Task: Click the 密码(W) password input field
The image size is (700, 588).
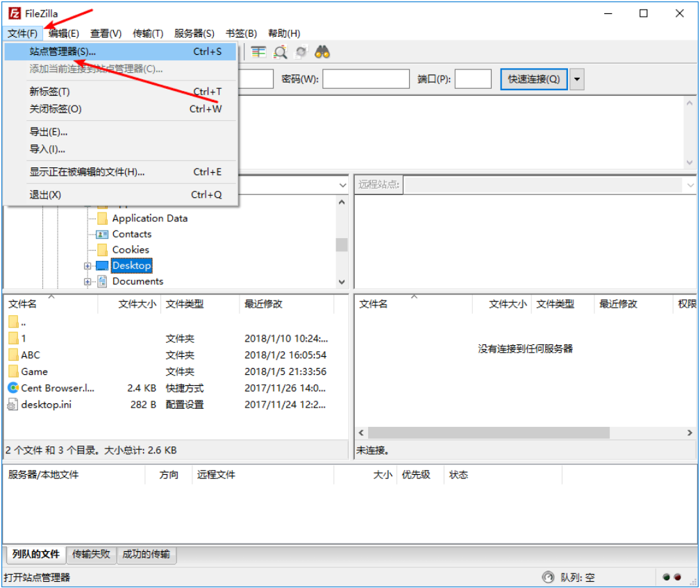Action: tap(366, 79)
